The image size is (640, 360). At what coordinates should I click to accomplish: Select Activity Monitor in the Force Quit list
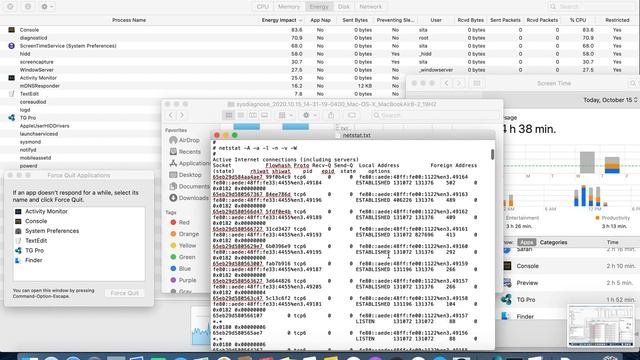[x=79, y=211]
